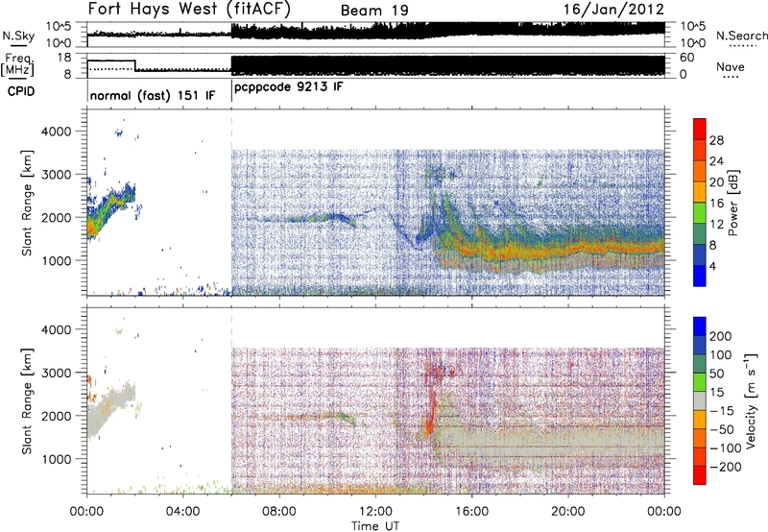Click the 'Freq. [MHz]' label
This screenshot has width=768, height=532.
(17, 65)
